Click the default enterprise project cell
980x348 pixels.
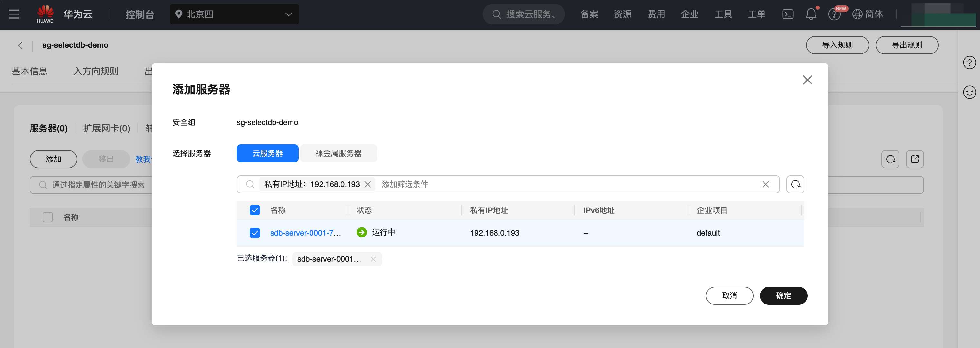[708, 233]
